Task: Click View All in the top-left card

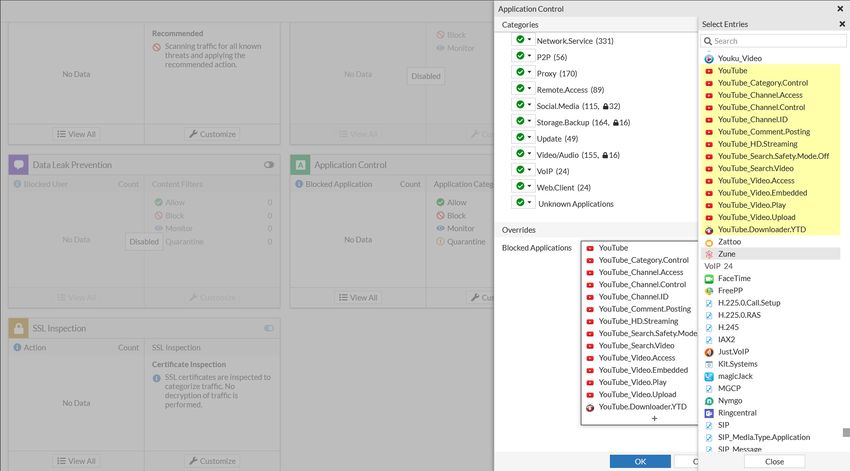Action: 76,134
